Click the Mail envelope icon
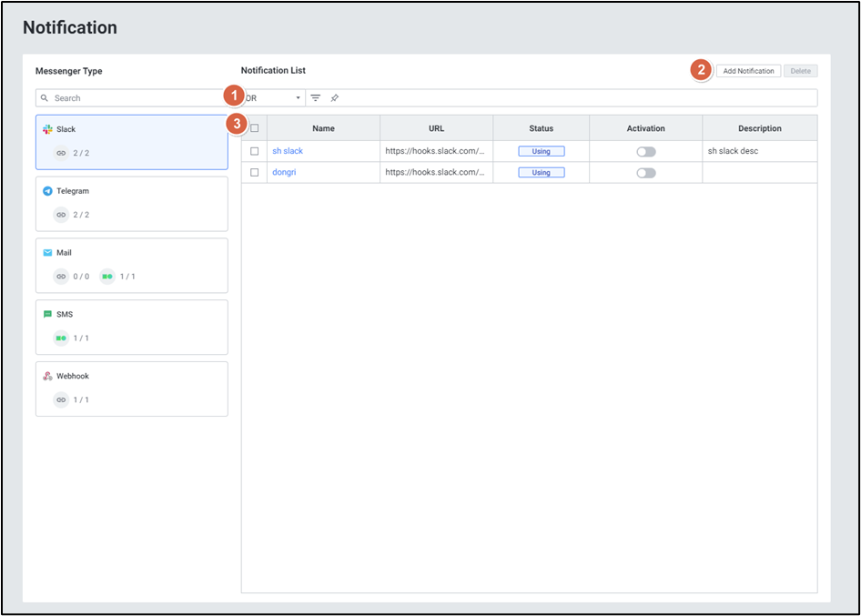Viewport: 861px width, 616px height. pyautogui.click(x=47, y=253)
